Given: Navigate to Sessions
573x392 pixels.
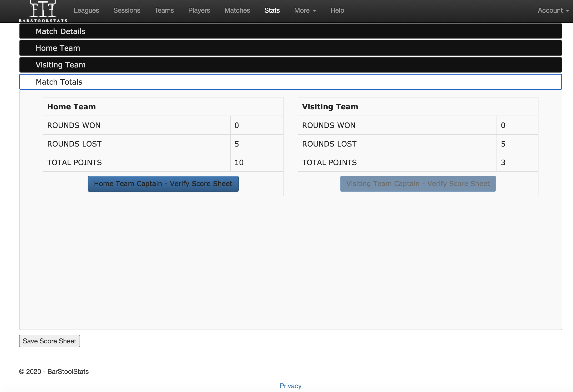Looking at the screenshot, I should point(127,10).
